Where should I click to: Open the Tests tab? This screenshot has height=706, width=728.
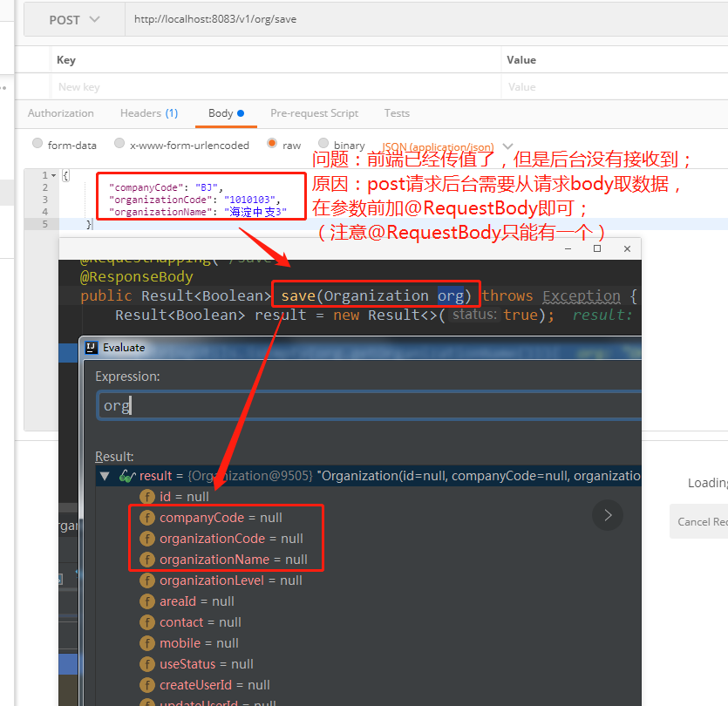(x=397, y=113)
